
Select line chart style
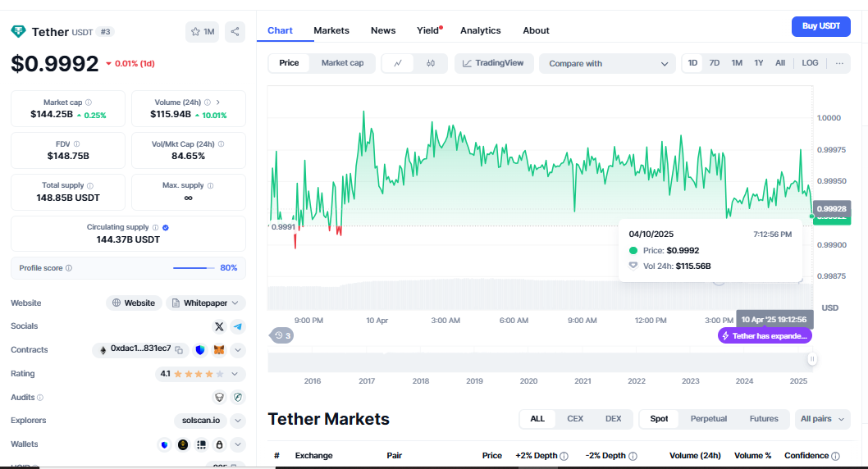(x=397, y=63)
